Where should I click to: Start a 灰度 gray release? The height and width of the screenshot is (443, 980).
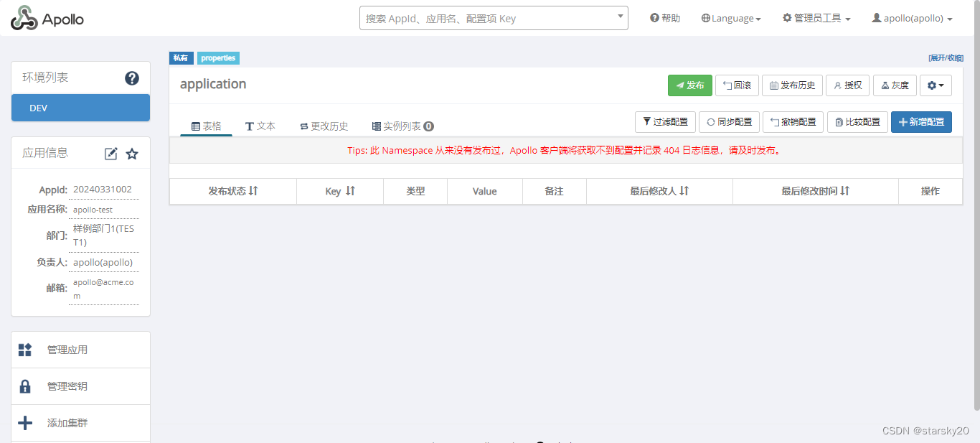pyautogui.click(x=895, y=85)
